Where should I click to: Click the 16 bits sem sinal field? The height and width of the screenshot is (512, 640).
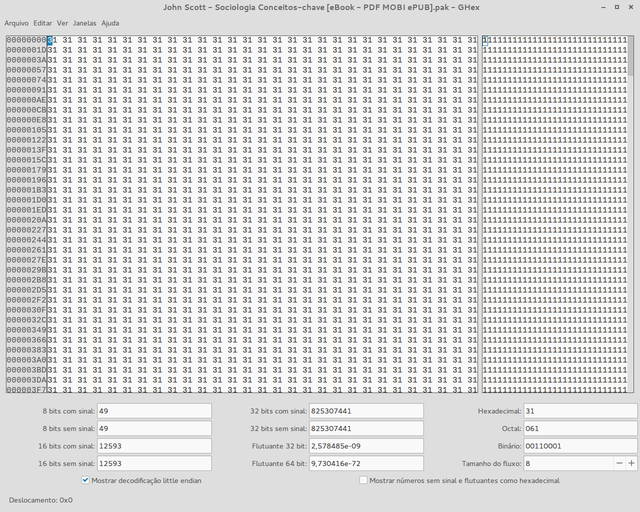pyautogui.click(x=154, y=464)
